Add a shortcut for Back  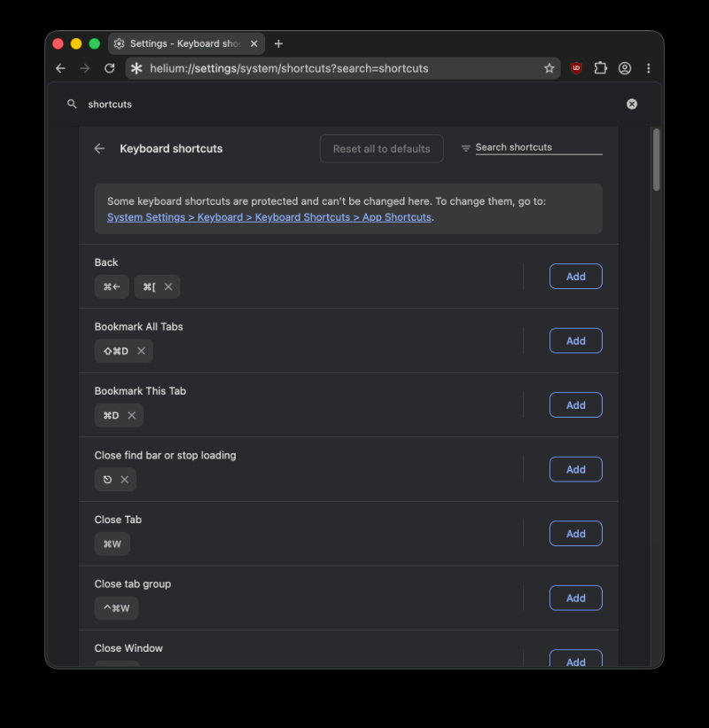[x=576, y=277]
